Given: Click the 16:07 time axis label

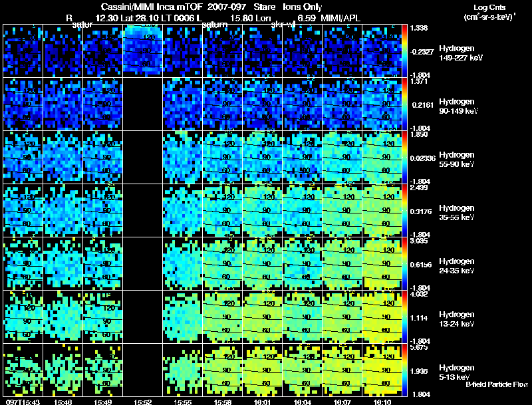Looking at the screenshot, I should click(x=342, y=402).
